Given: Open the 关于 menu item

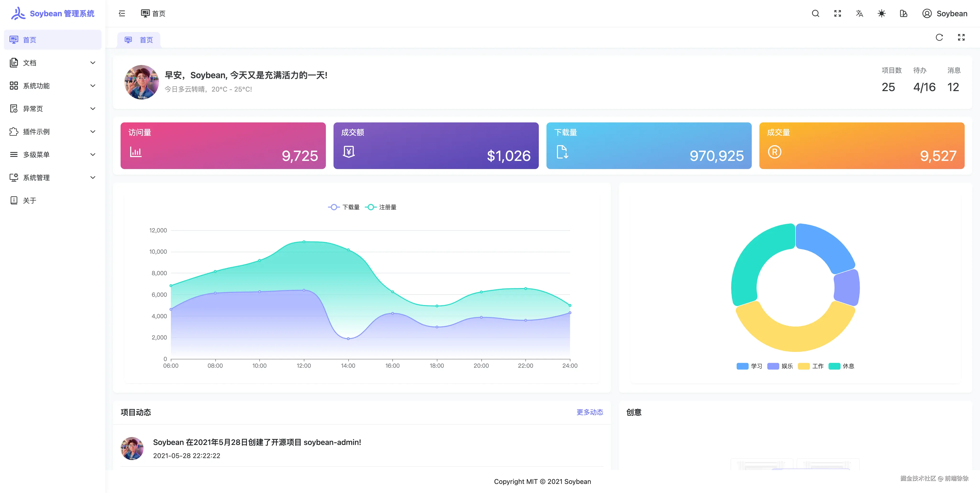Looking at the screenshot, I should pos(30,200).
